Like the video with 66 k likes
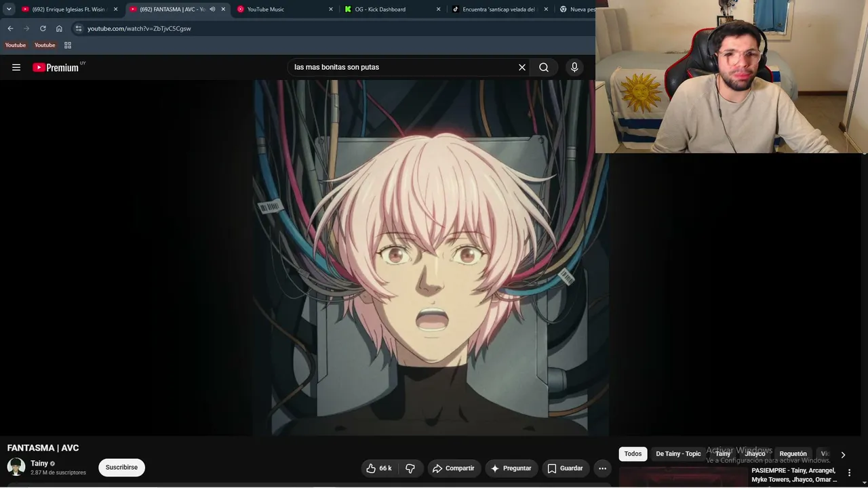Image resolution: width=868 pixels, height=488 pixels. 380,468
